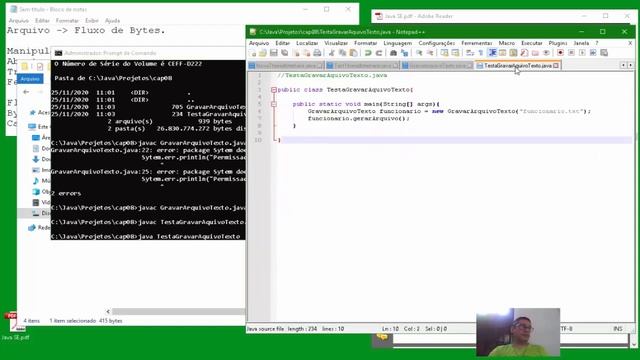The width and height of the screenshot is (640, 360).
Task: Toggle Show All Characters icon in Notepad++
Action: 481,53
